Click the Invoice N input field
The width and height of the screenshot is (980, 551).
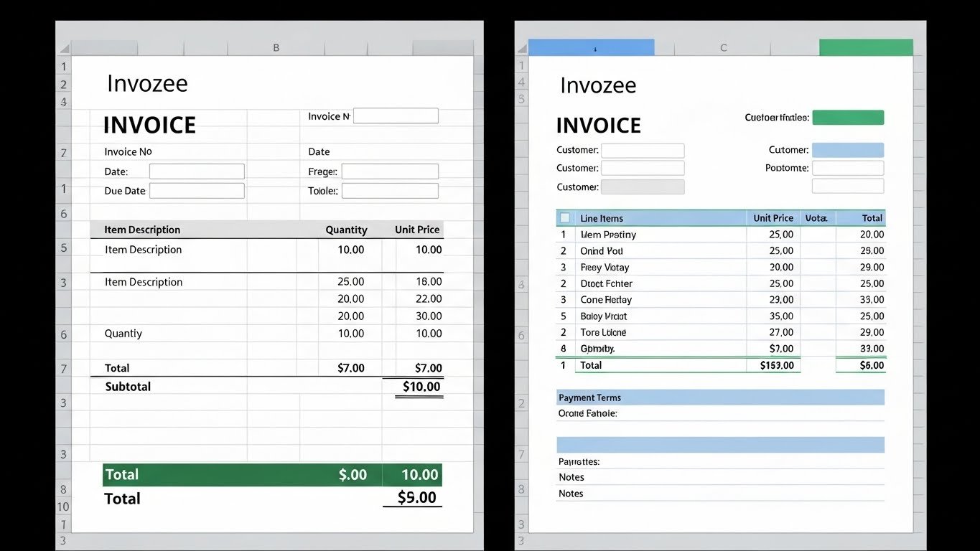click(396, 116)
